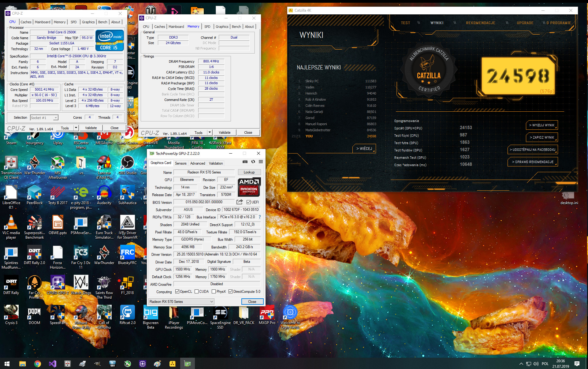Switch to Sensors tab in GPU-Z
The width and height of the screenshot is (588, 369).
tap(180, 163)
